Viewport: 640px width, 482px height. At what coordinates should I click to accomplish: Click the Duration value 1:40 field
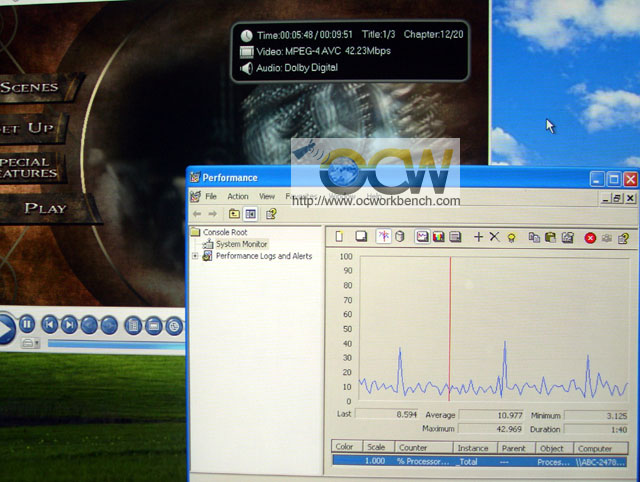(596, 429)
